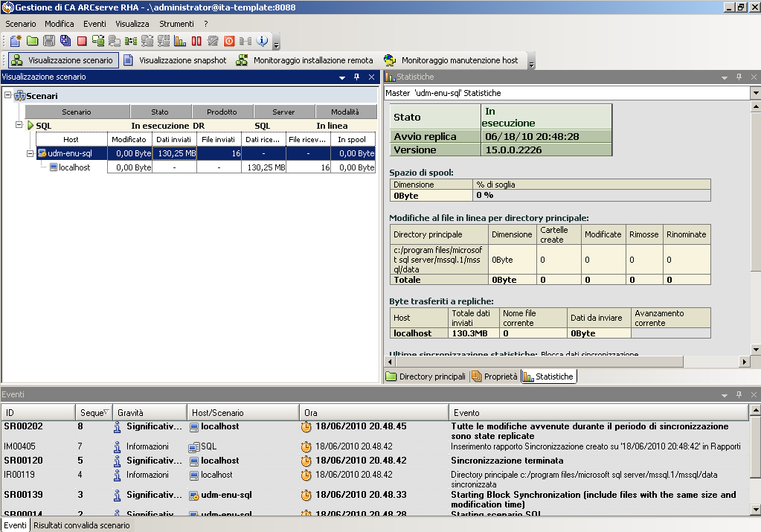
Task: Click the gray multi-server toolbar icon
Action: point(164,41)
